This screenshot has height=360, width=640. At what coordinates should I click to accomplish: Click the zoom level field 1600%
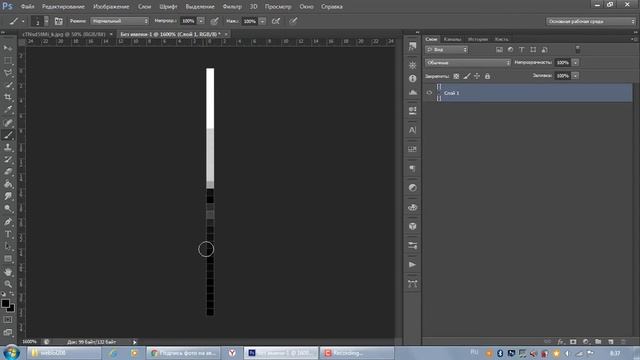pyautogui.click(x=29, y=342)
